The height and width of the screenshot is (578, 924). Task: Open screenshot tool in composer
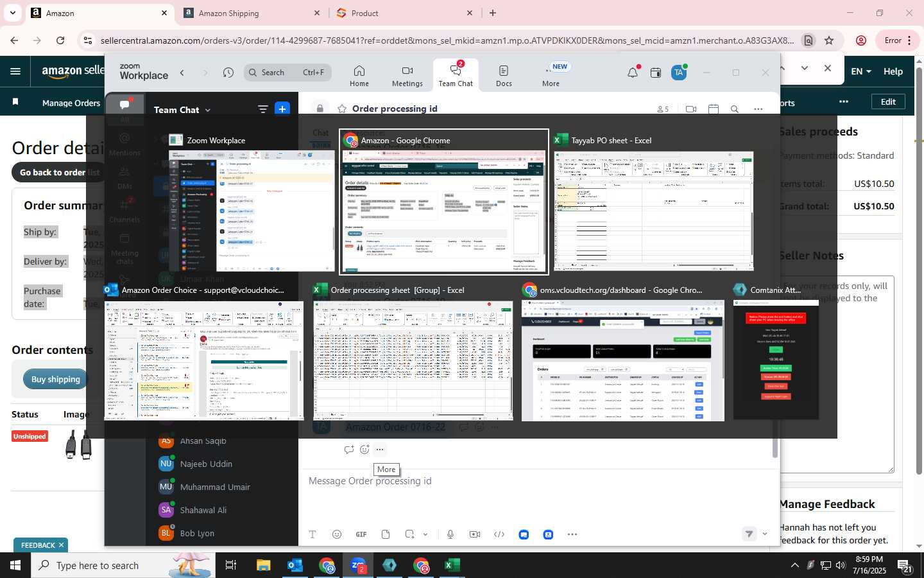[x=410, y=534]
